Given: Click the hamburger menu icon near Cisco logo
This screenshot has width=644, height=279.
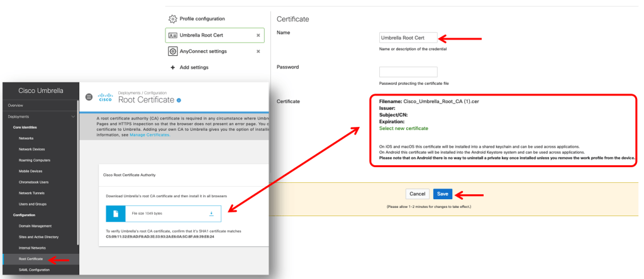Looking at the screenshot, I should (89, 96).
